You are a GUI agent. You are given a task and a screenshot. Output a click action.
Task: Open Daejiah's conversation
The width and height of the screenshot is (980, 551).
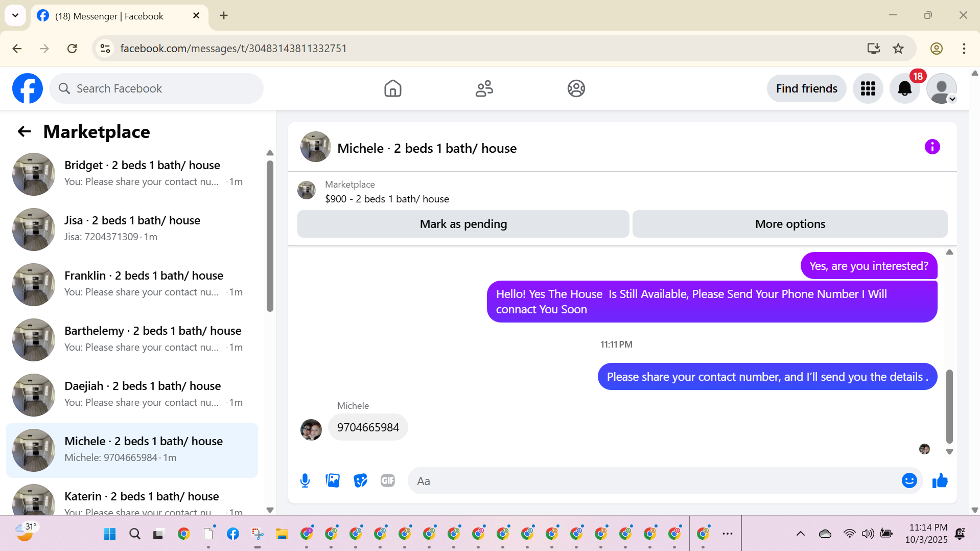coord(132,395)
